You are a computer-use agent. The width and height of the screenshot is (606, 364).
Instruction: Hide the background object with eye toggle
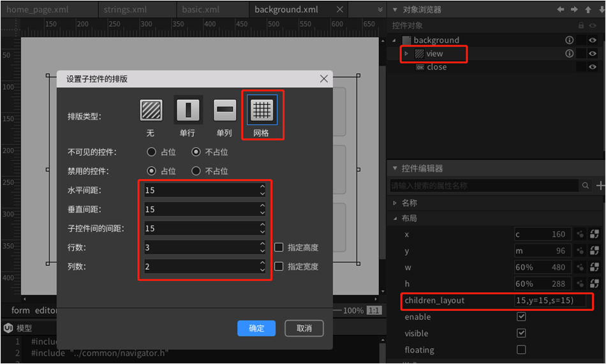tap(593, 40)
